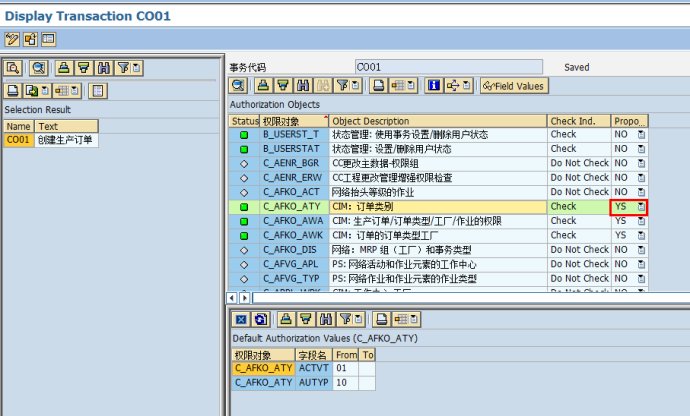Sort ascending in Default Authorization Values toolbar
690x416 pixels.
tap(286, 319)
